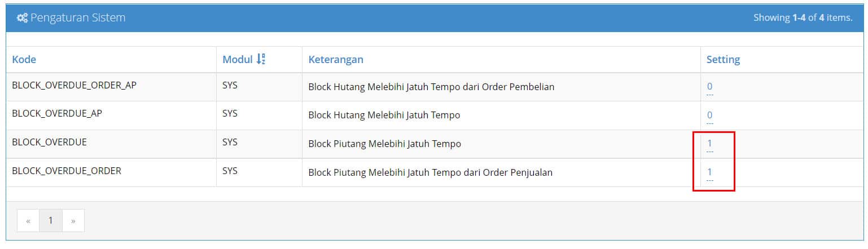
Task: Click the gears icon beside Pengaturan Sistem
Action: (x=22, y=18)
